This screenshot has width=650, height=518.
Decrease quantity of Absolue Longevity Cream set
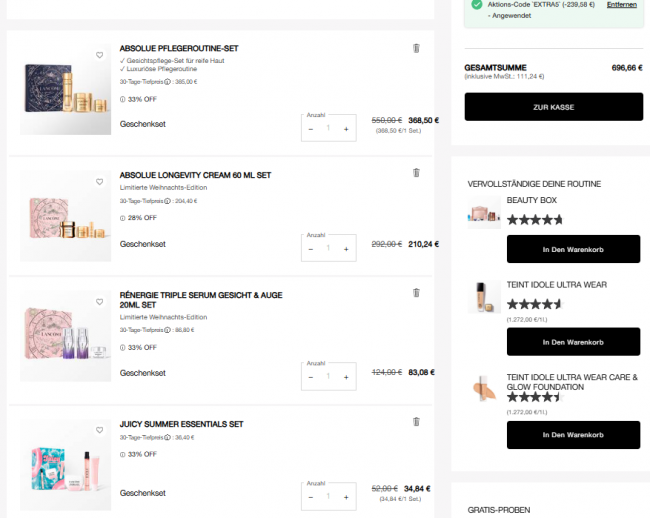point(311,248)
